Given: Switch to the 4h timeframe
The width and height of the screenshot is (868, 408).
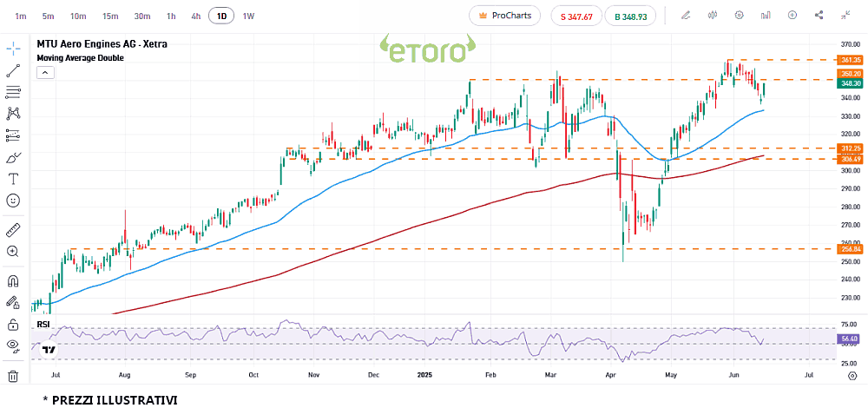Looking at the screenshot, I should point(196,16).
